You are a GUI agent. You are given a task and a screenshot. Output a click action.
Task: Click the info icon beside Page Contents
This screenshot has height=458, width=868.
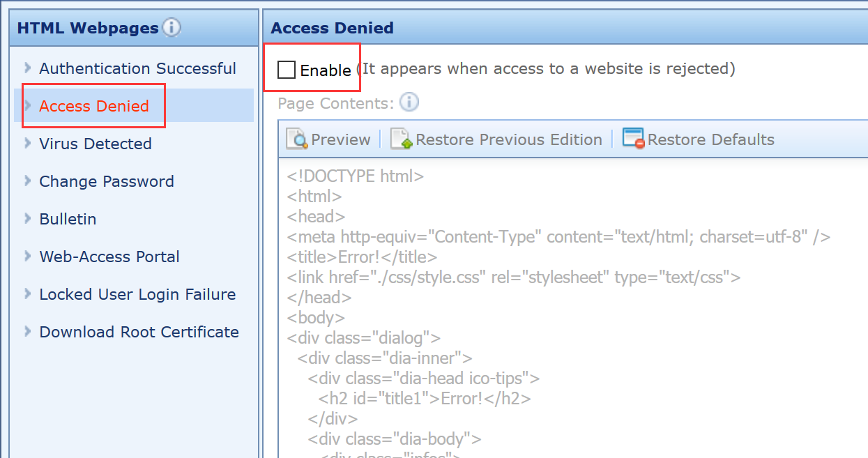click(x=409, y=103)
